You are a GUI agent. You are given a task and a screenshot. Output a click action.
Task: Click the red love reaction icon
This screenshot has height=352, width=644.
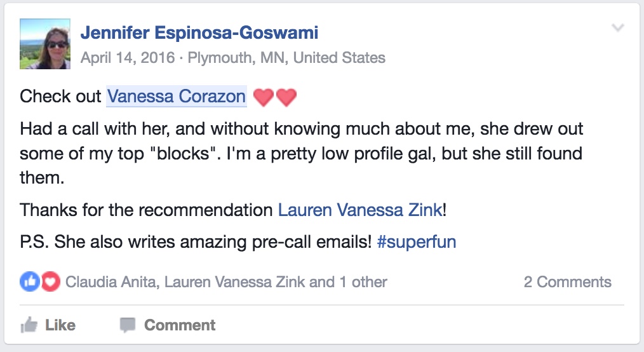pyautogui.click(x=51, y=281)
